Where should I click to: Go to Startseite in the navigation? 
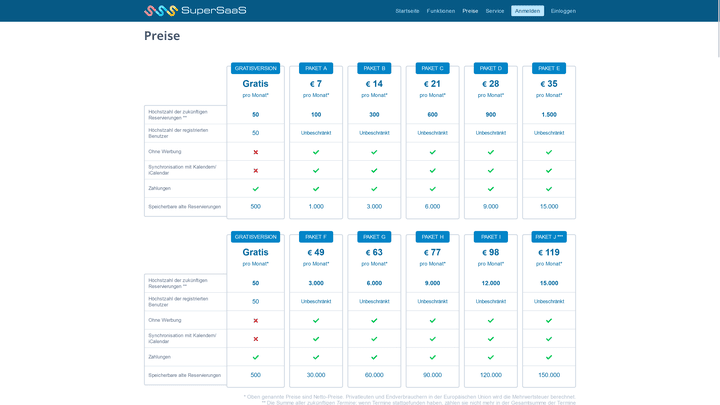point(407,11)
